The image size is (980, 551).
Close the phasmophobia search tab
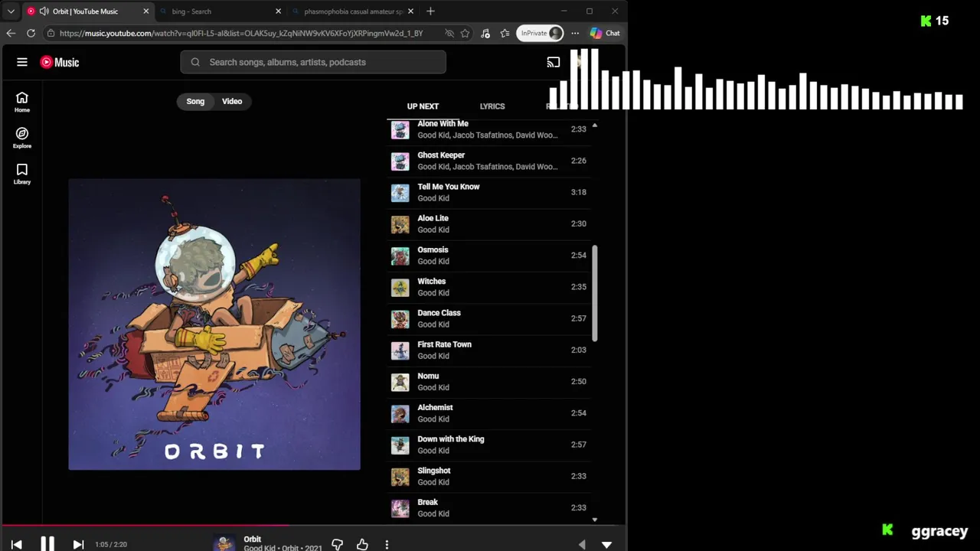pyautogui.click(x=410, y=11)
